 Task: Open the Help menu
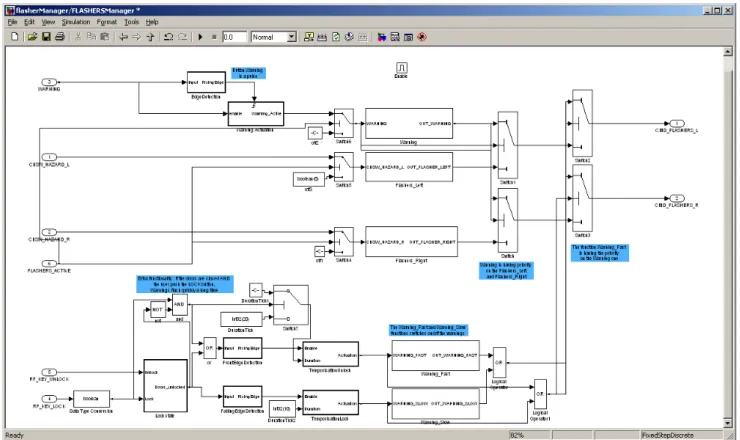[x=152, y=22]
